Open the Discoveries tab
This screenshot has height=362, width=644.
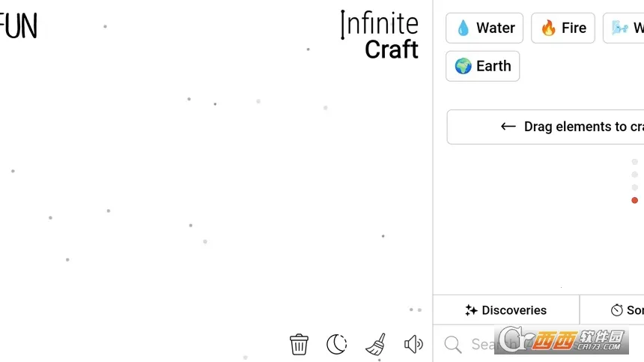tap(506, 310)
